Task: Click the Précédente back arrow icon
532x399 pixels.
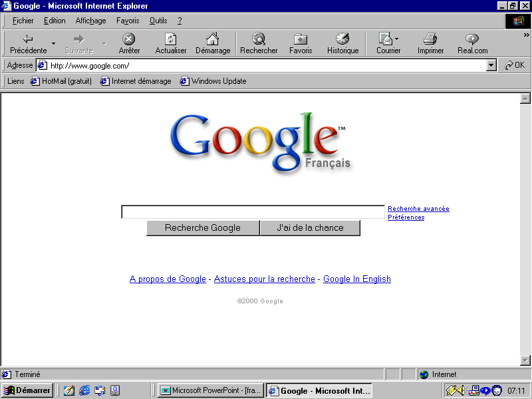Action: (x=28, y=39)
